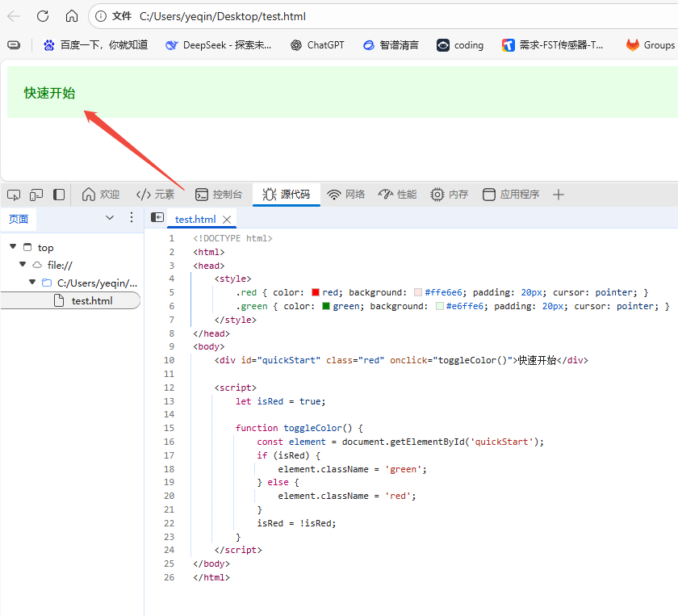Close the test.html editor tab
Viewport: 678px width, 616px height.
pyautogui.click(x=227, y=219)
